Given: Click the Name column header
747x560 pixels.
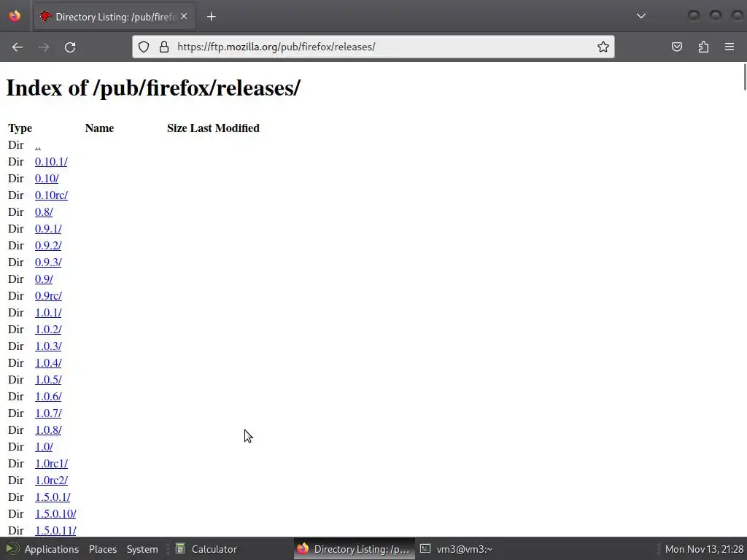Looking at the screenshot, I should (99, 128).
